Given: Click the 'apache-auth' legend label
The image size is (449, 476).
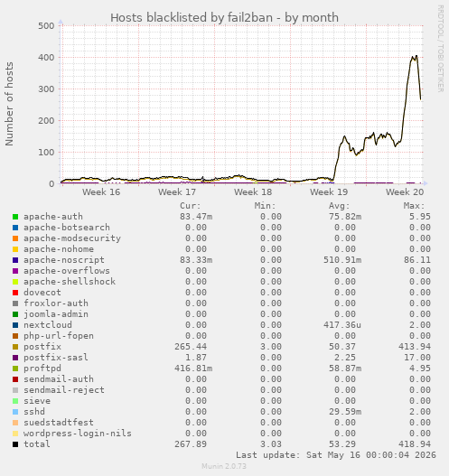Looking at the screenshot, I should pos(53,217).
